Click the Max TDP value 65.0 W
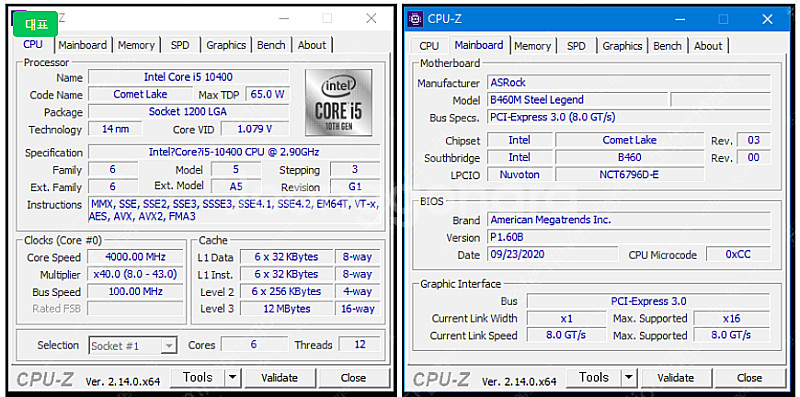This screenshot has width=800, height=397. pos(267,94)
